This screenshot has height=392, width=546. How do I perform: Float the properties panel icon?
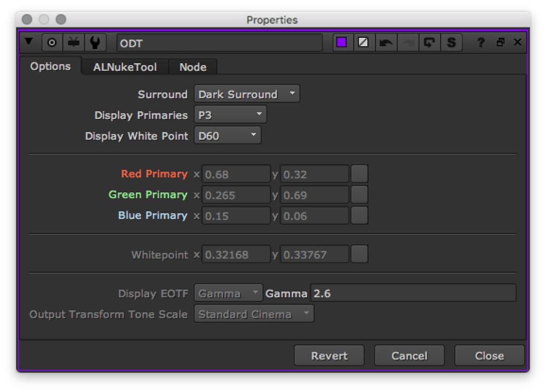click(499, 42)
